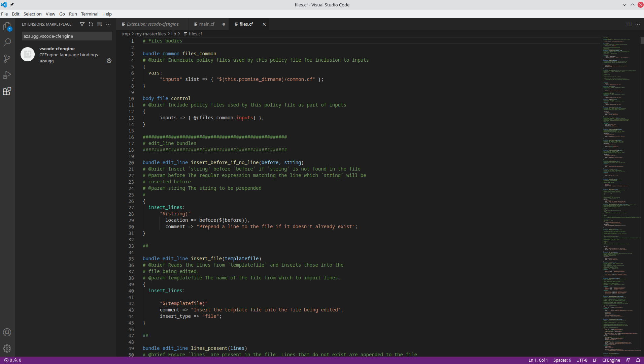Screen dimensions: 644x364
Task: Open the Explorer view
Action: (x=7, y=26)
